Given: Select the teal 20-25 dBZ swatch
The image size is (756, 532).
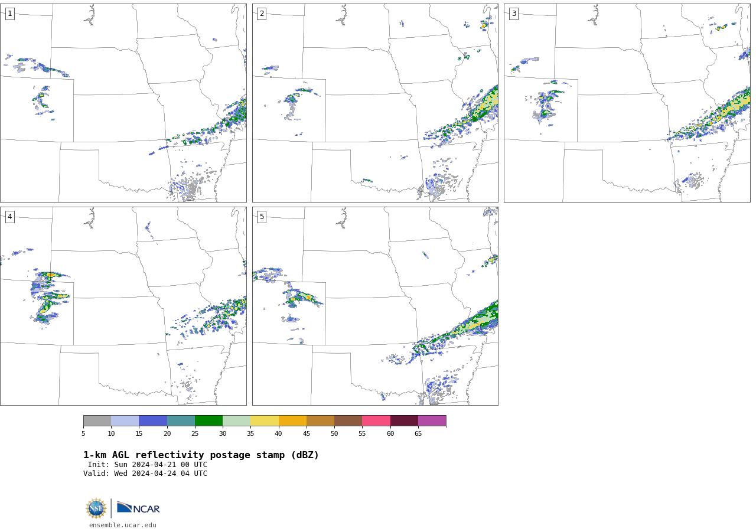Looking at the screenshot, I should (x=181, y=420).
